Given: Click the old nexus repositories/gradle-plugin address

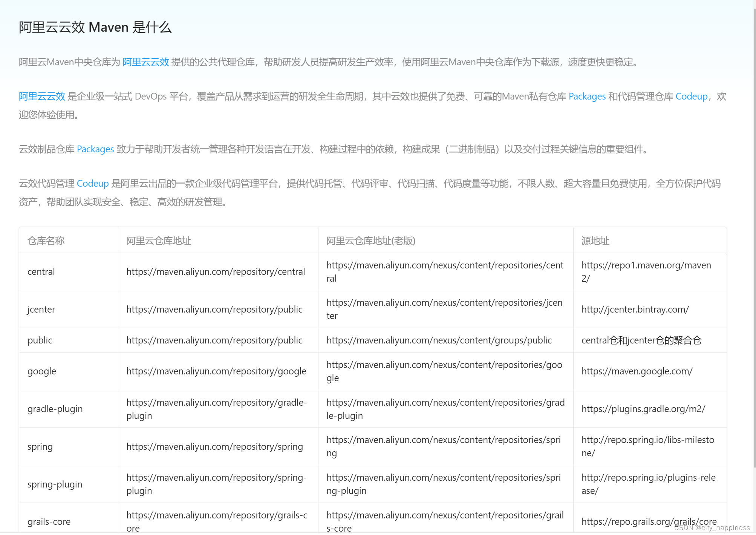Looking at the screenshot, I should click(x=445, y=409).
